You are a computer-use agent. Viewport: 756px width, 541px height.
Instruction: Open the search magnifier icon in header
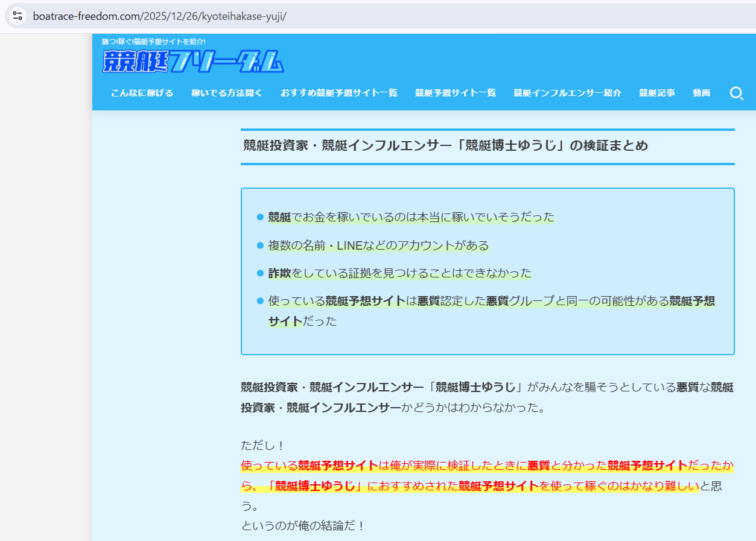pyautogui.click(x=736, y=93)
